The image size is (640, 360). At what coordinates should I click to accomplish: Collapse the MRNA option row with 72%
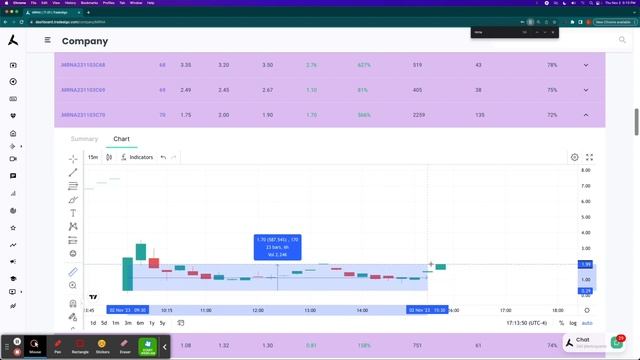point(586,115)
